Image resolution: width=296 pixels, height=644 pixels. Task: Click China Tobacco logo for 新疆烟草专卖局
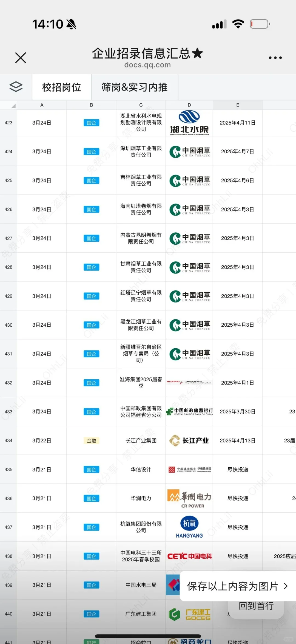pos(190,354)
